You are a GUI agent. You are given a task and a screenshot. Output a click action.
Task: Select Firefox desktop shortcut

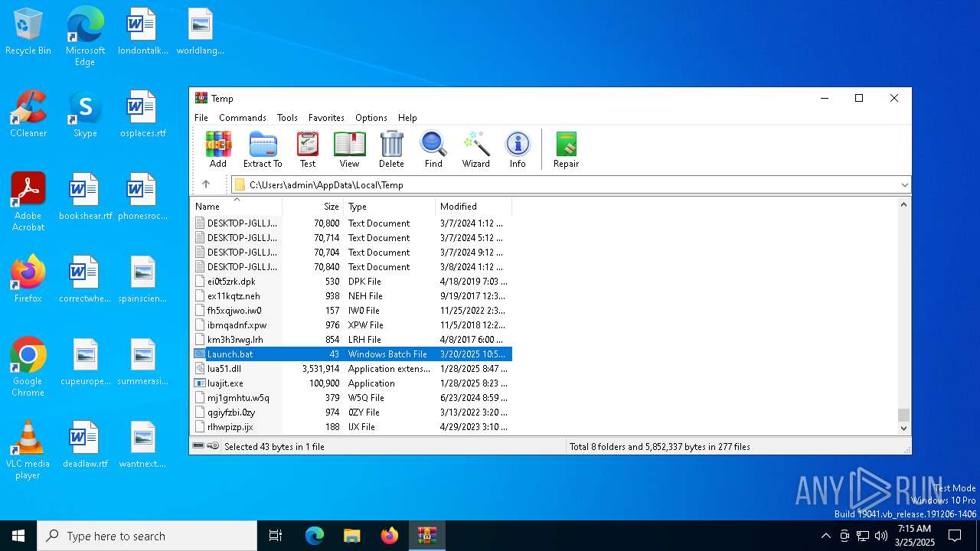pyautogui.click(x=28, y=280)
